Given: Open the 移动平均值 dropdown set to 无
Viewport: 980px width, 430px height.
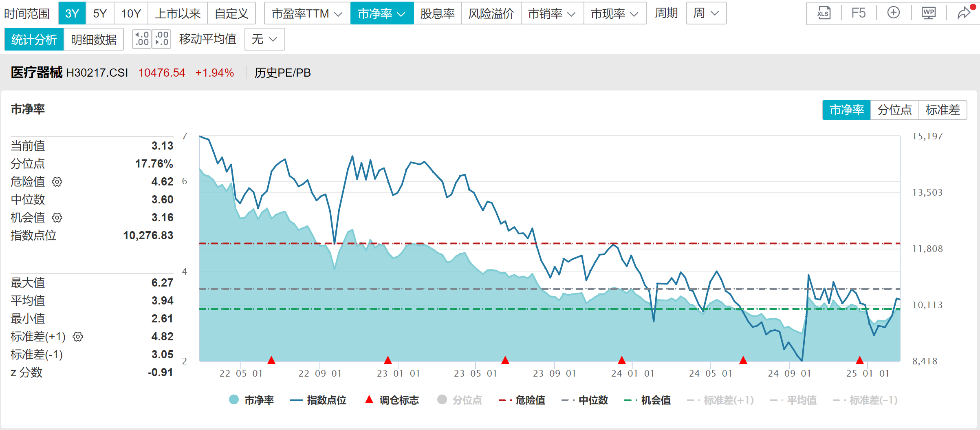Looking at the screenshot, I should [x=264, y=39].
